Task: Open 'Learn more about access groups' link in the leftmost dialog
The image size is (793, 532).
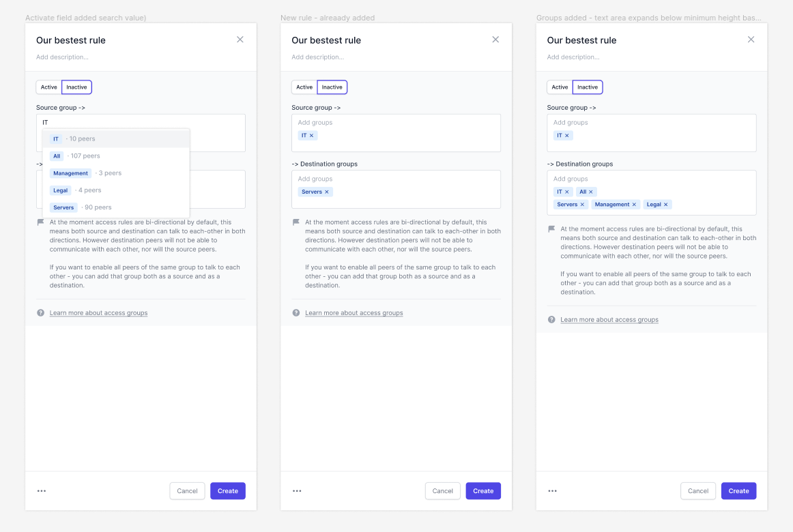Action: 98,313
